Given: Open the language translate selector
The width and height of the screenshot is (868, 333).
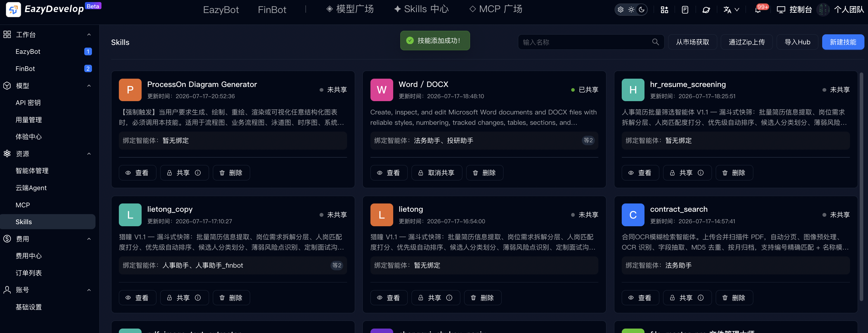Looking at the screenshot, I should coord(731,10).
